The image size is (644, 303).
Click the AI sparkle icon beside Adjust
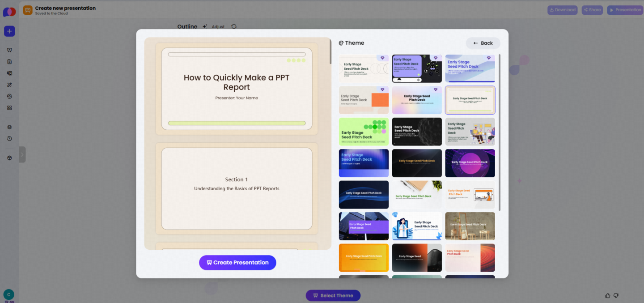[x=204, y=26]
